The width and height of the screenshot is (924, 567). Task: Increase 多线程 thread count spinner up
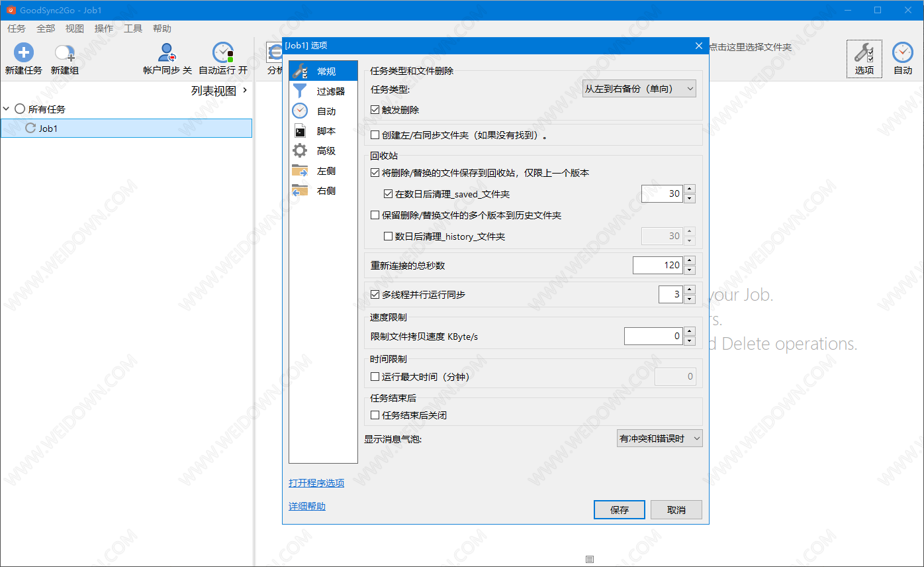click(x=690, y=289)
